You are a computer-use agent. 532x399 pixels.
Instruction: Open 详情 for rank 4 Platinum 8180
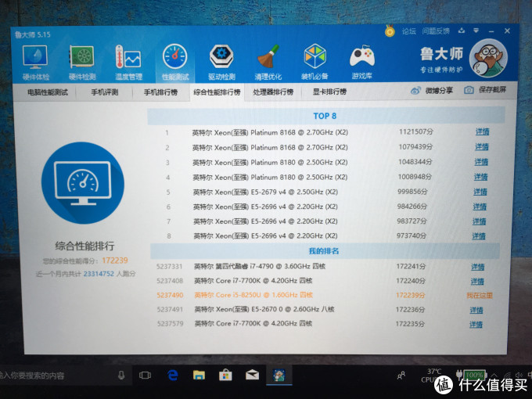[x=480, y=177]
